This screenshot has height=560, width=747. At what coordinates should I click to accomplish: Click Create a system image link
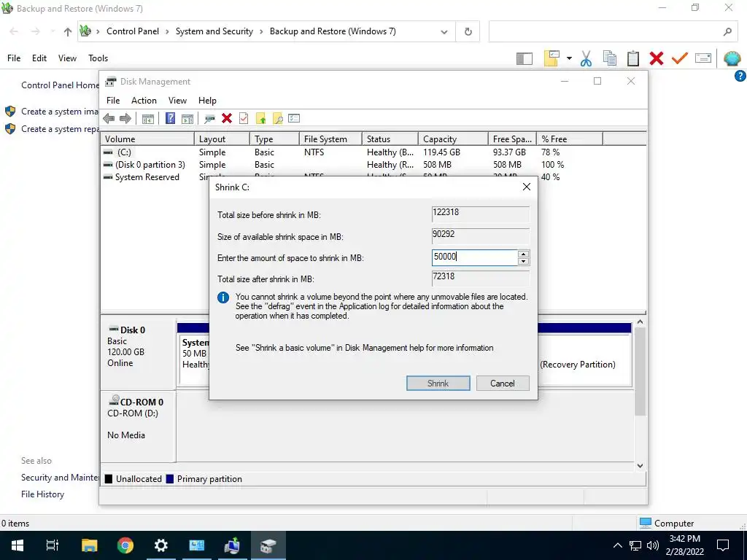pos(60,112)
